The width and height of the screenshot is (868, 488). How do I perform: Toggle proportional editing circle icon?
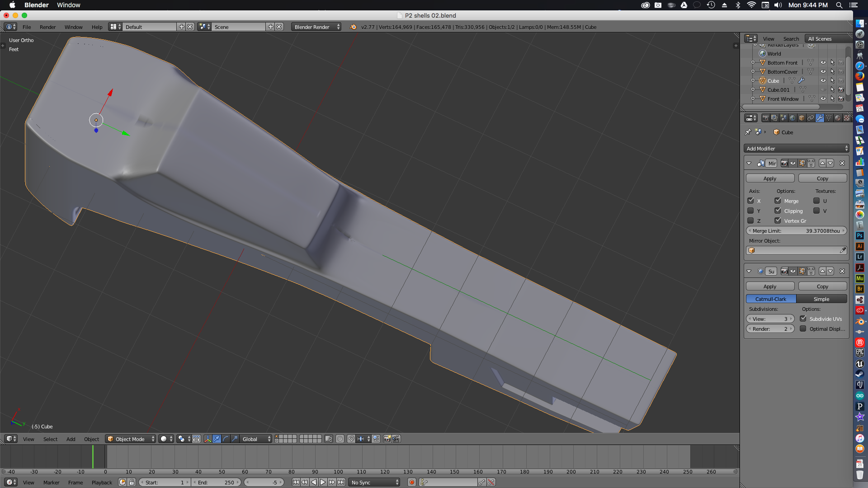tap(340, 439)
